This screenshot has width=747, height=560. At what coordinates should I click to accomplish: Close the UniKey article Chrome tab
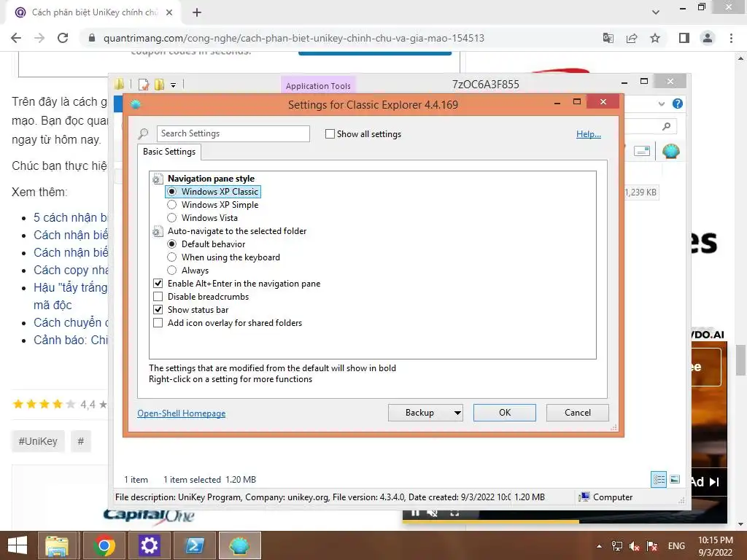click(x=169, y=12)
